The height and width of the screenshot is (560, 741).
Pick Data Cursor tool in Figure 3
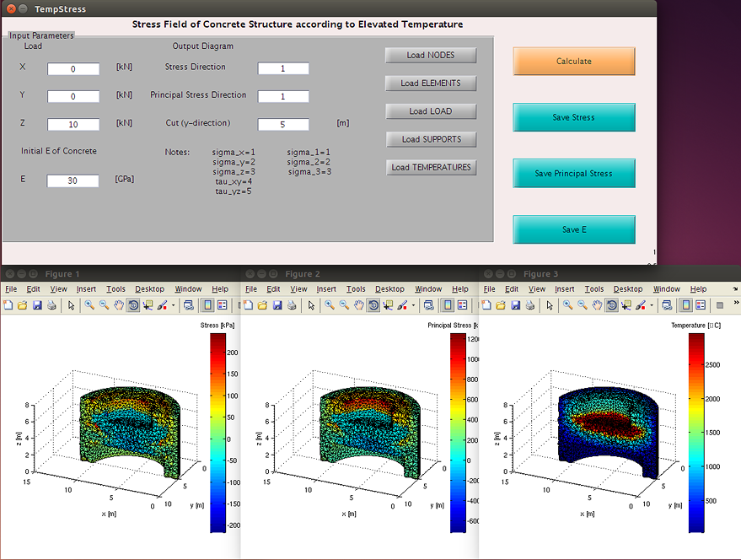(626, 305)
